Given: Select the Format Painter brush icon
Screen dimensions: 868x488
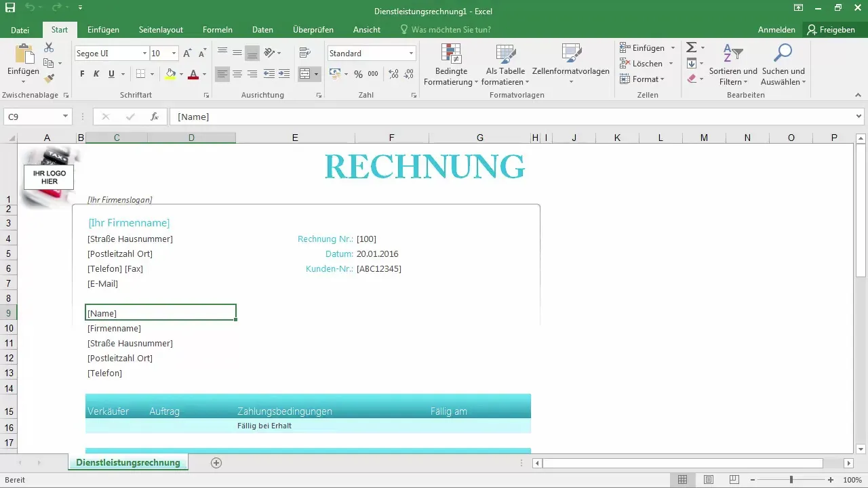Looking at the screenshot, I should pyautogui.click(x=49, y=79).
